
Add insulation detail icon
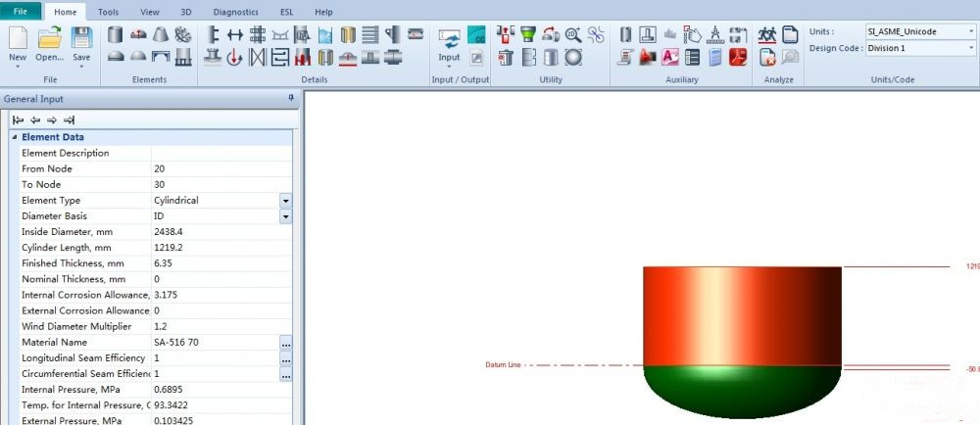348,34
